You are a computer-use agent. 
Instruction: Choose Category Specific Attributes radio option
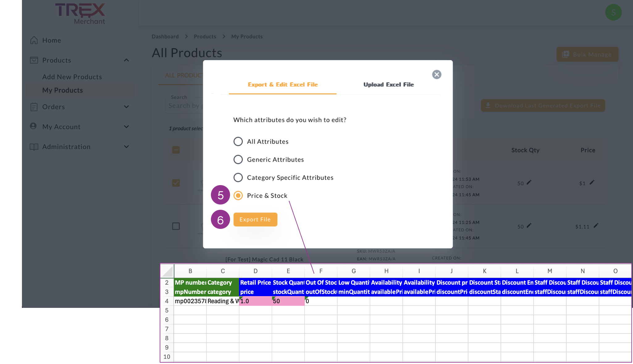(238, 177)
